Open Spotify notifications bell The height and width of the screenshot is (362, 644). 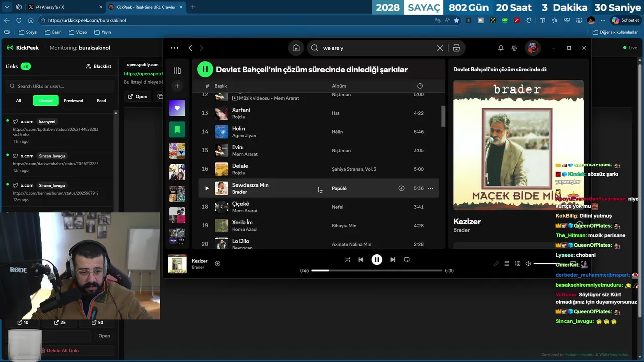(x=501, y=48)
